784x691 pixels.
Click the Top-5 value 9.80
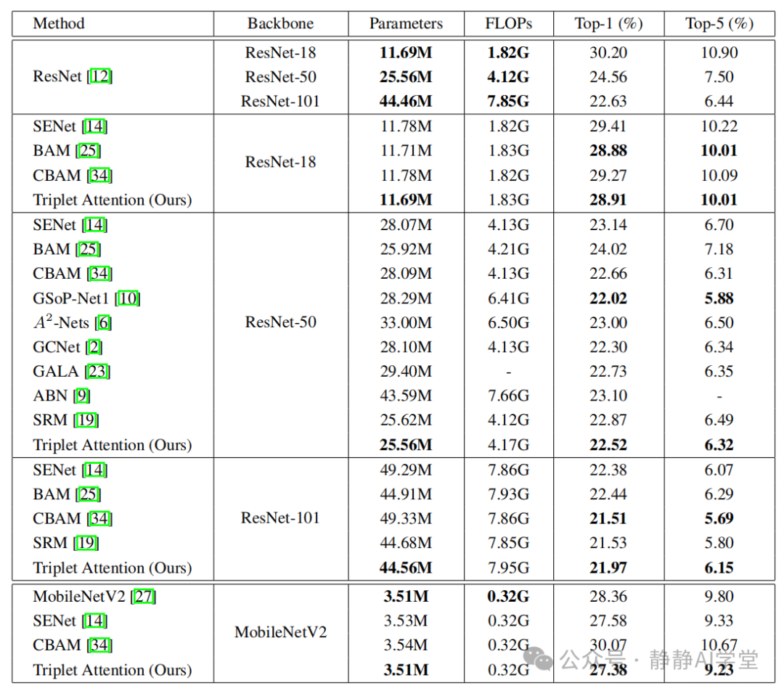[x=719, y=597]
